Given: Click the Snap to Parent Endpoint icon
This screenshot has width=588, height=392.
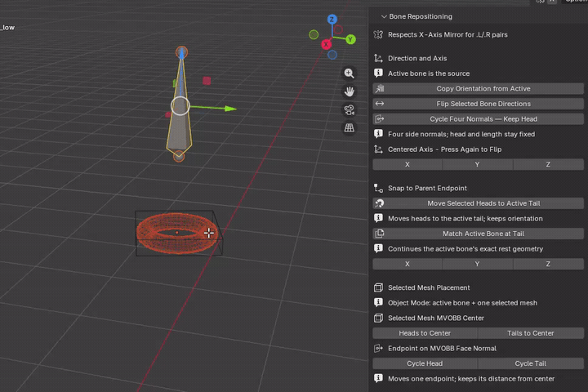Looking at the screenshot, I should (378, 189).
